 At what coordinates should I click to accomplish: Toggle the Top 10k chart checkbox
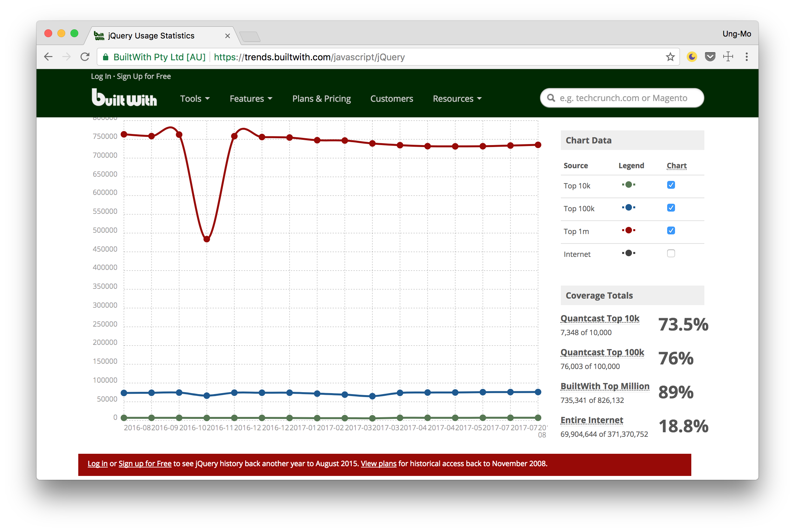[x=671, y=185]
